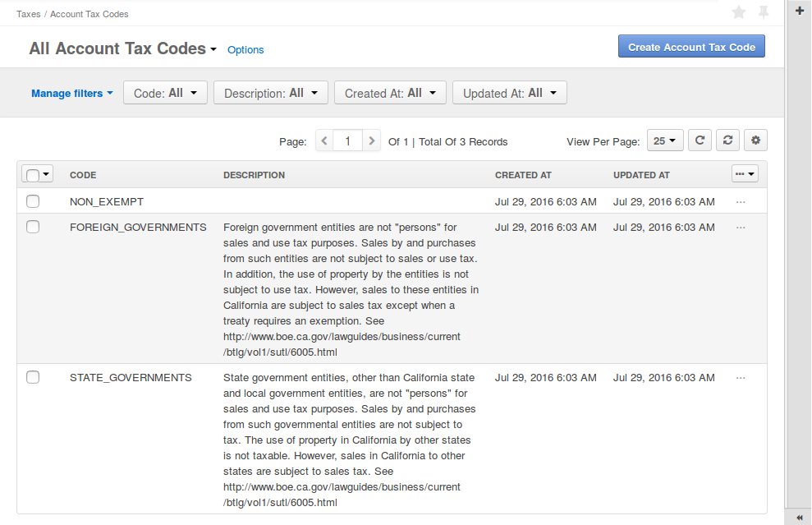Change View Per Page using the 25 dropdown
Viewport: 812px width, 525px height.
tap(665, 140)
